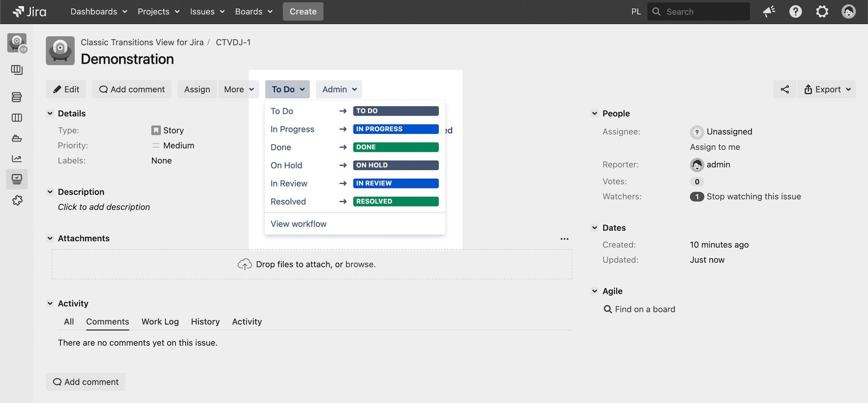Collapse the Dates section

595,228
